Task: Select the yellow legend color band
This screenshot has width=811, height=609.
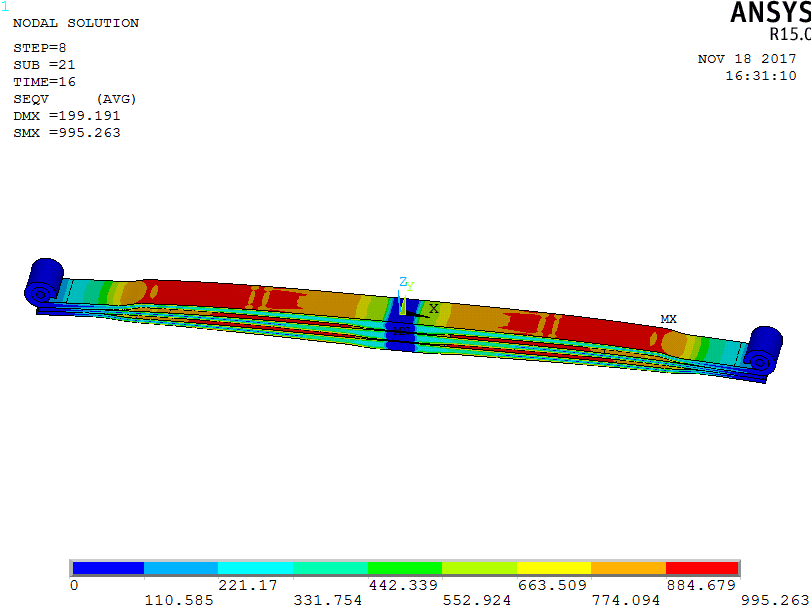Action: click(553, 568)
